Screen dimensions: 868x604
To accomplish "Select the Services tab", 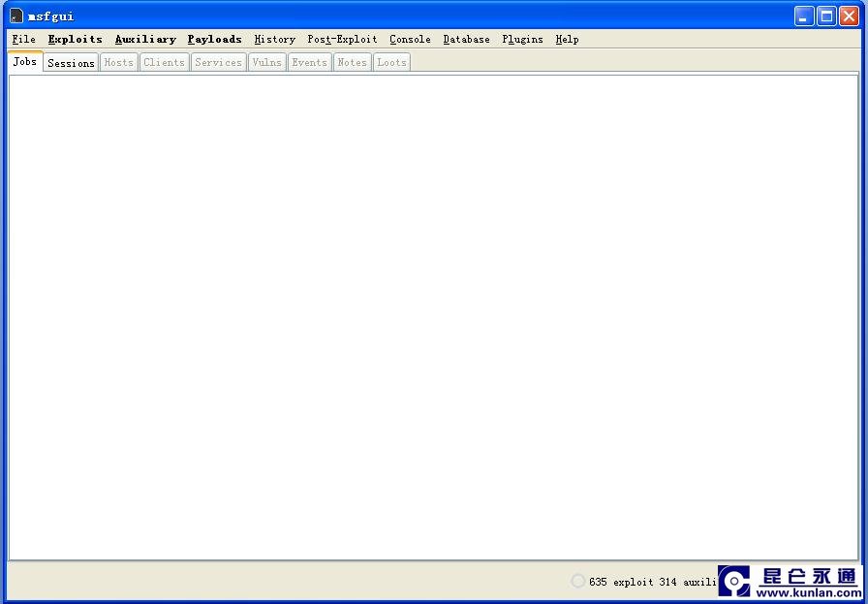I will pyautogui.click(x=218, y=63).
